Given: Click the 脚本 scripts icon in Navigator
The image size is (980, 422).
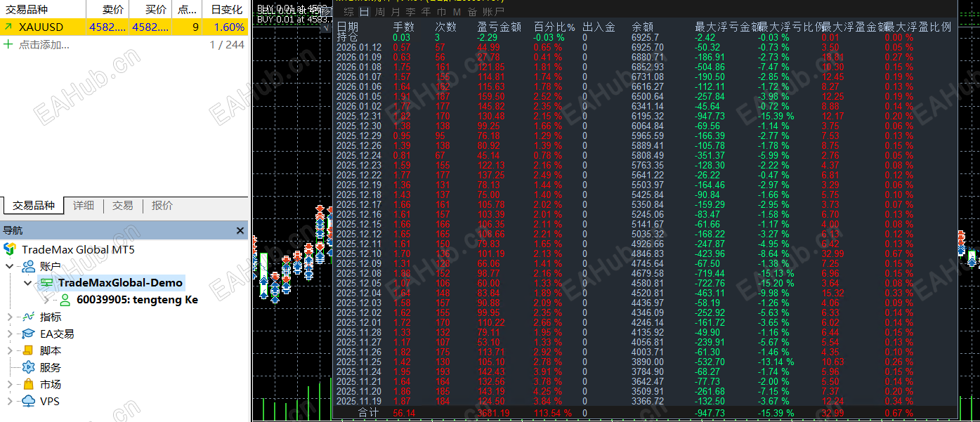Looking at the screenshot, I should [x=27, y=350].
